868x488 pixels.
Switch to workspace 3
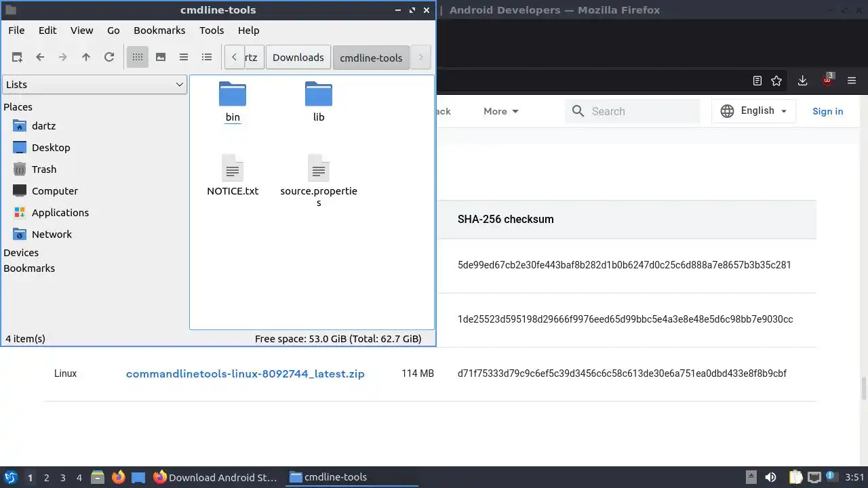(62, 478)
